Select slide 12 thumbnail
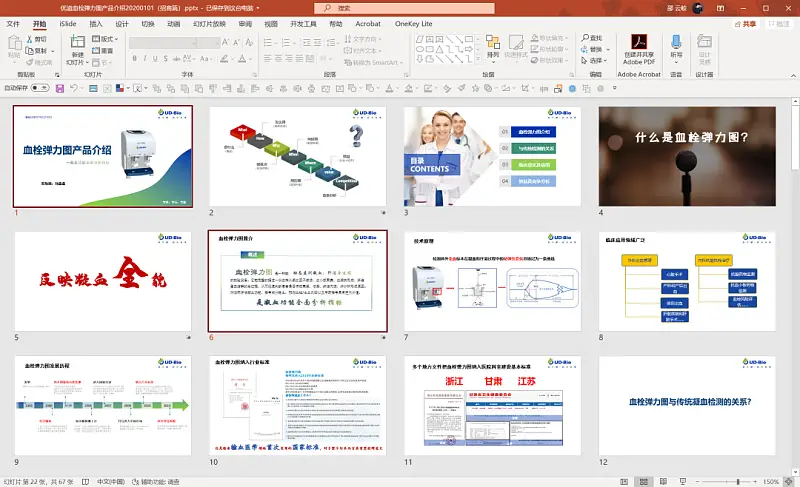The image size is (800, 487). click(687, 405)
